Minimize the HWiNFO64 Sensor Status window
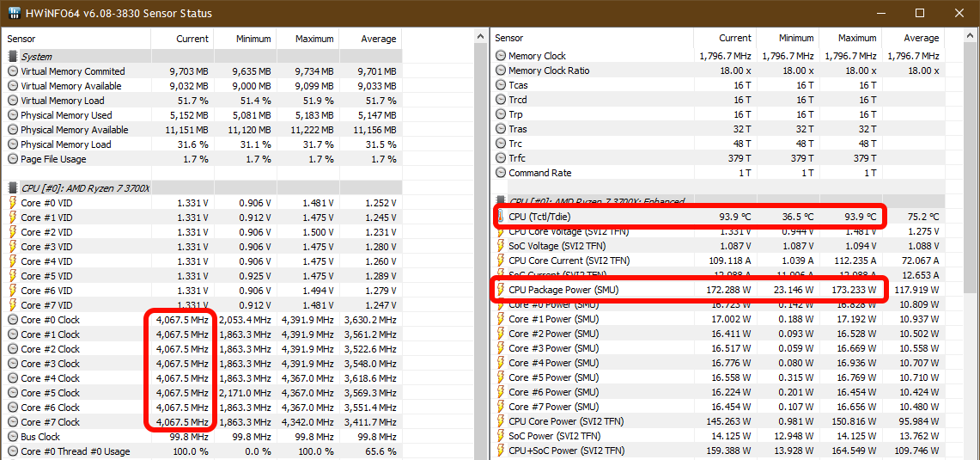980x460 pixels. tap(880, 13)
